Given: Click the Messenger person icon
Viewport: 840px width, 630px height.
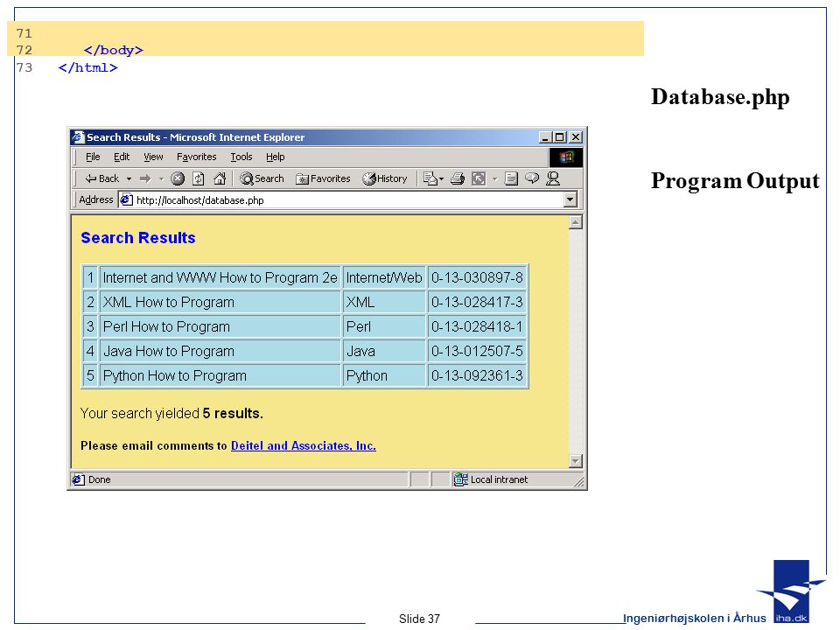Looking at the screenshot, I should [x=552, y=178].
